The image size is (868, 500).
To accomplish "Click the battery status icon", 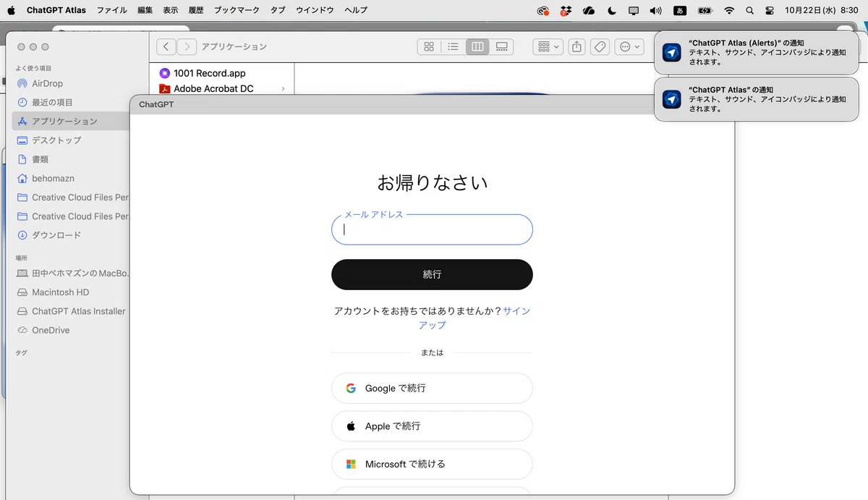I will 705,10.
